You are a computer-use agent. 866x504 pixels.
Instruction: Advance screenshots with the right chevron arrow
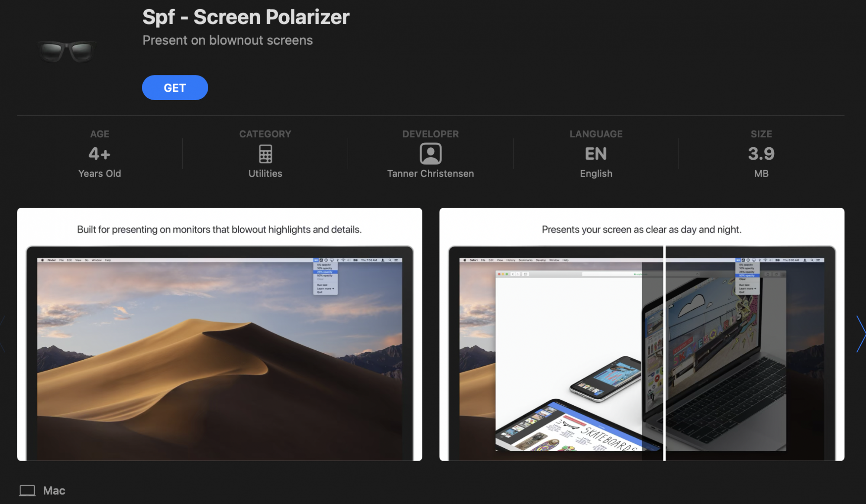pos(860,334)
